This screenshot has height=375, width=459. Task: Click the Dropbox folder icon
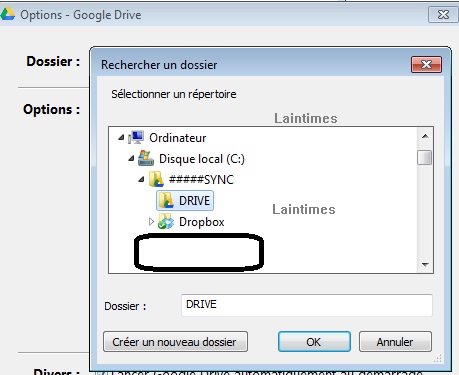coord(166,222)
